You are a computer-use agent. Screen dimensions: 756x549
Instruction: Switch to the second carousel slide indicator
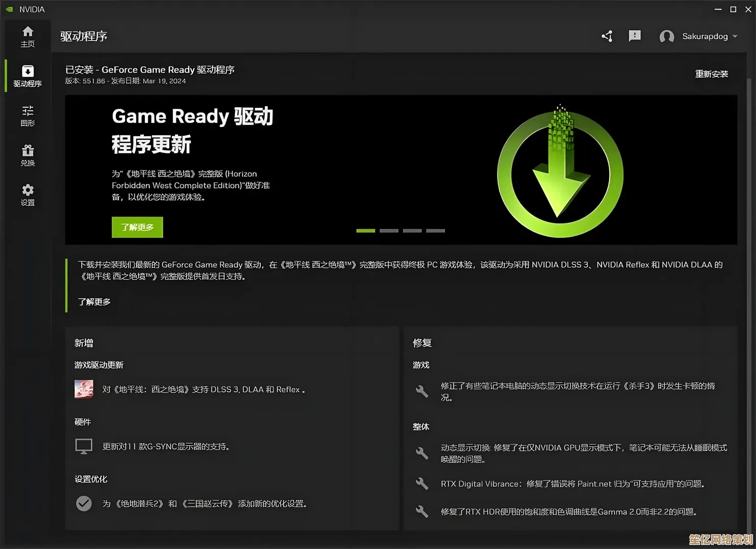[389, 231]
